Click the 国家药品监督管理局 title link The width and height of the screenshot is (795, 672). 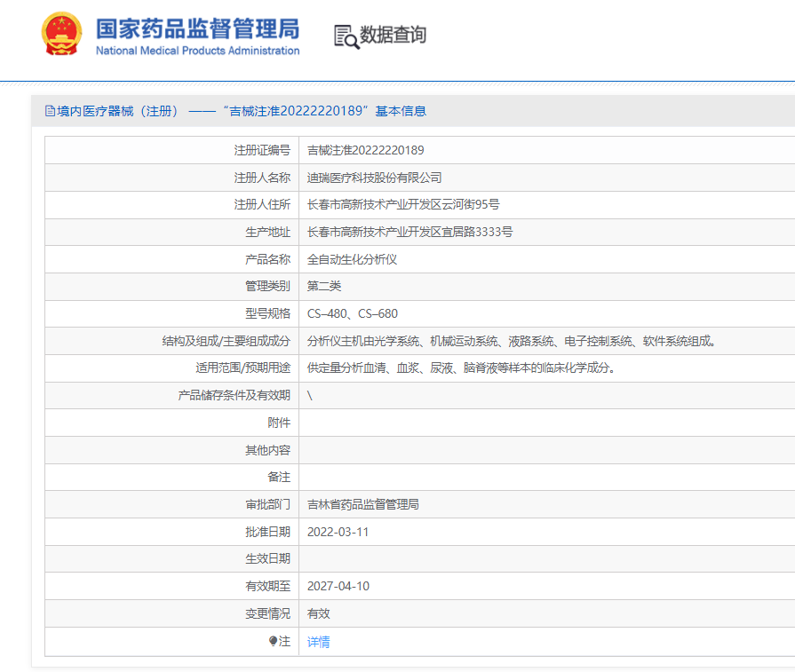[x=196, y=28]
